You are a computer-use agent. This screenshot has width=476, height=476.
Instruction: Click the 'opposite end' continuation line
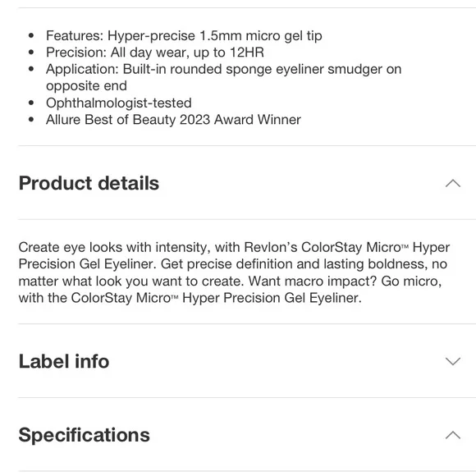click(x=86, y=86)
